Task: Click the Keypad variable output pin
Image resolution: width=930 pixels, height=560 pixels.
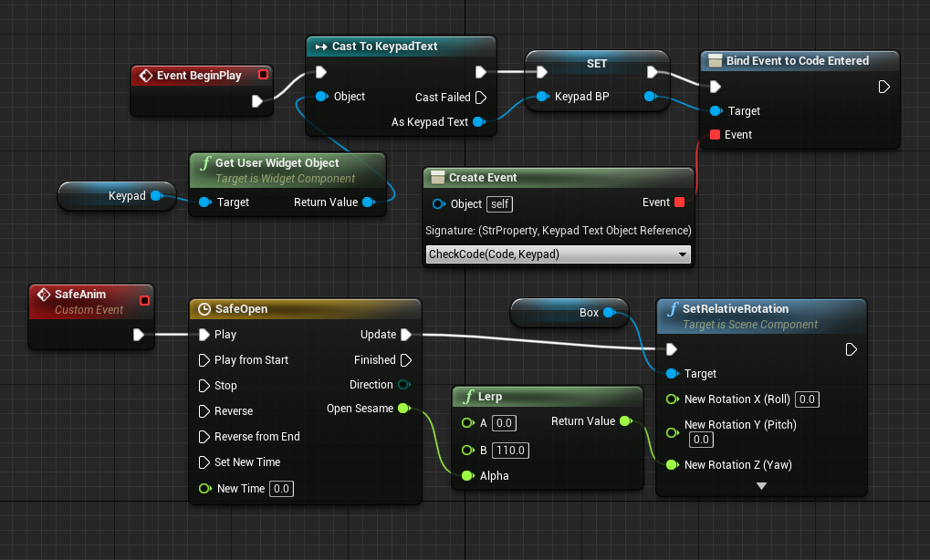Action: [156, 195]
